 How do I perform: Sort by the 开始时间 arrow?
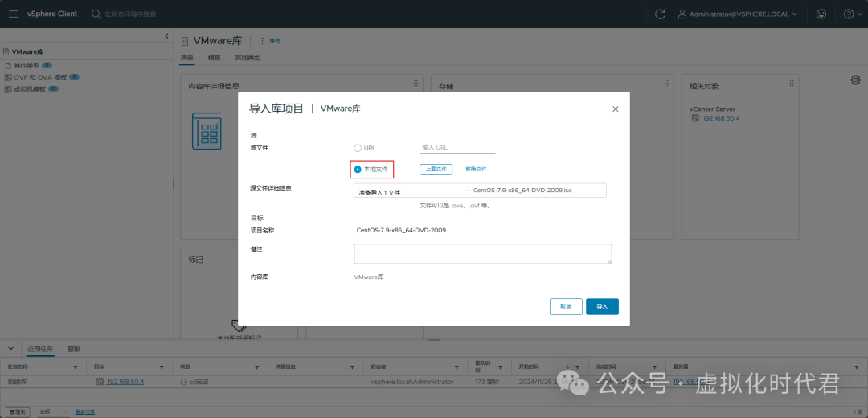coord(567,367)
